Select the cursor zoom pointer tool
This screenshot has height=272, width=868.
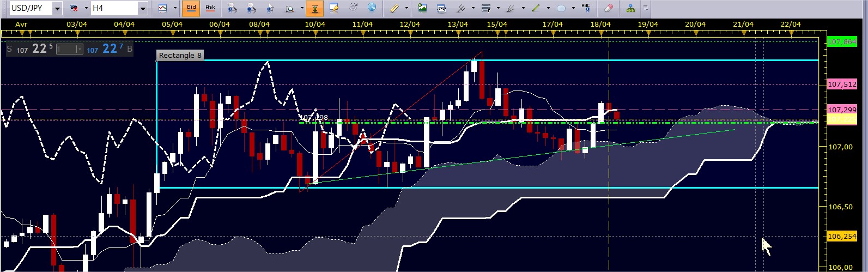[271, 8]
